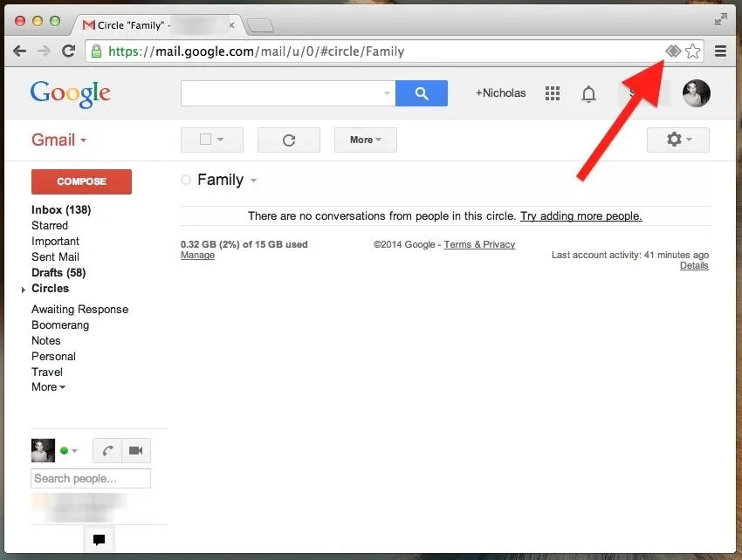Start a video call from chat panel
Image resolution: width=742 pixels, height=560 pixels.
tap(136, 450)
